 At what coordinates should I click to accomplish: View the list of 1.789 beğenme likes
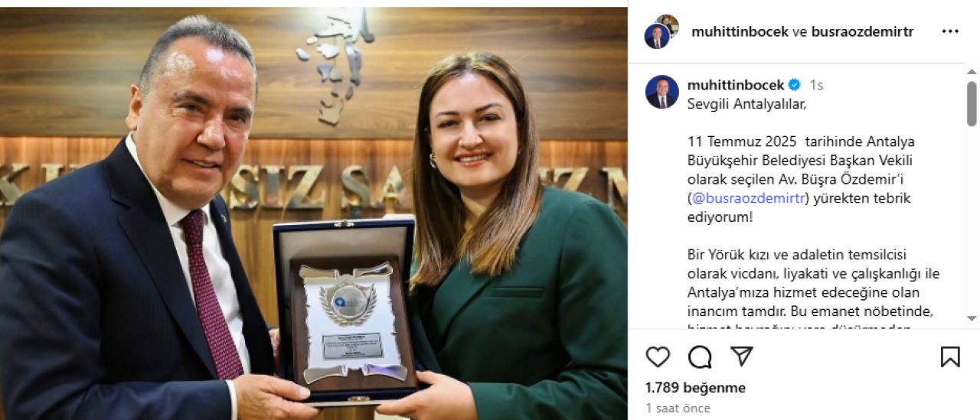point(695,388)
